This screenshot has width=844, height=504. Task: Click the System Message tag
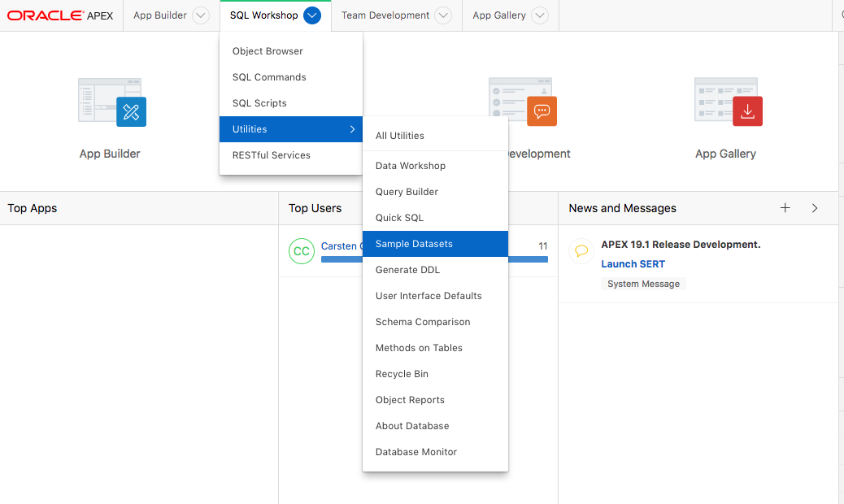click(643, 284)
